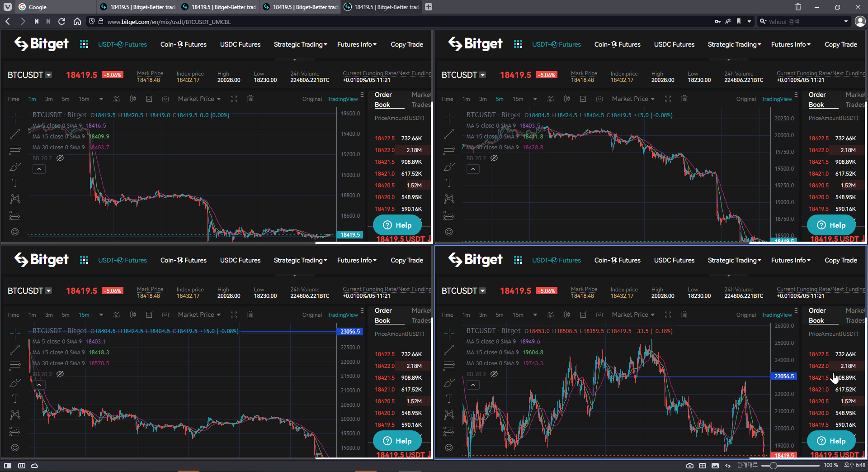Open indicators icon in top-left pane toolbar
The width and height of the screenshot is (868, 472).
tap(117, 99)
